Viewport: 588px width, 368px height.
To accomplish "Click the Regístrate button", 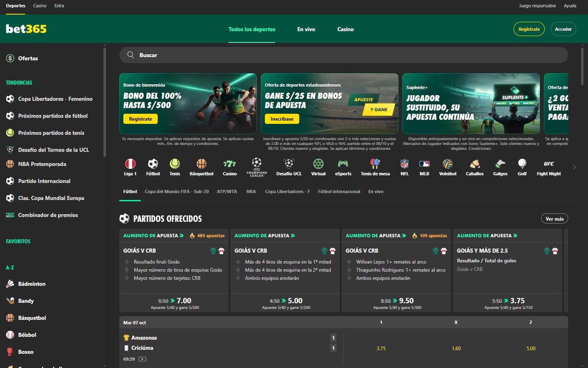I will 529,29.
